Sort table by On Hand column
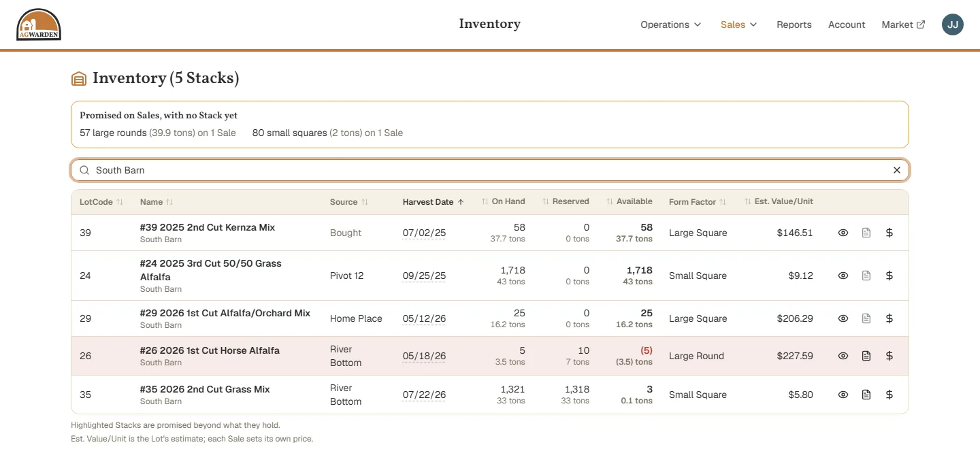The width and height of the screenshot is (980, 449). [503, 201]
